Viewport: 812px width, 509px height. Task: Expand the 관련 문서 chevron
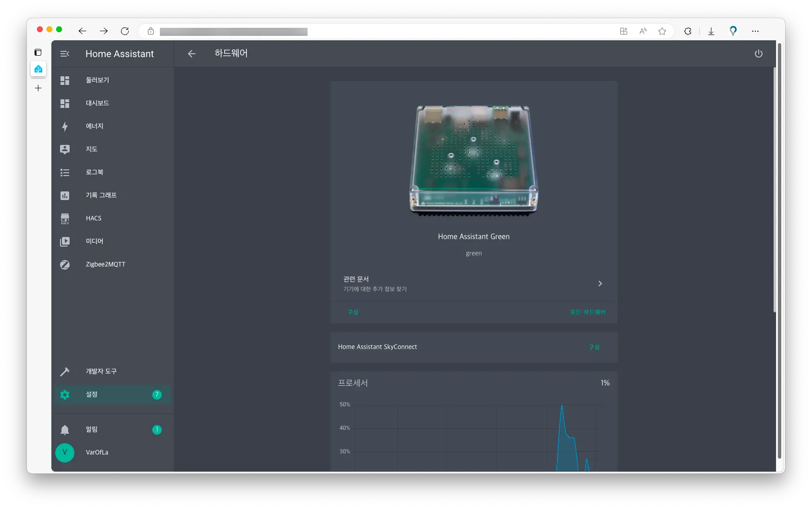click(x=600, y=284)
